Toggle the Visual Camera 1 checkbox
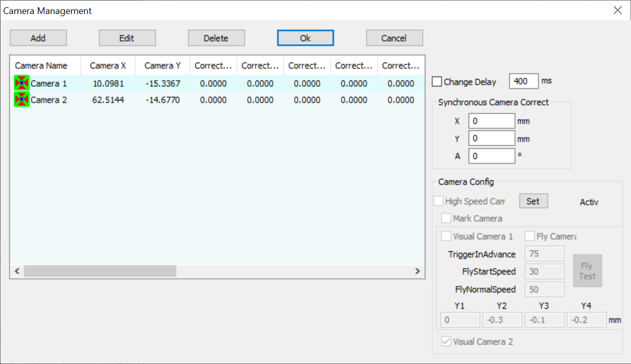Viewport: 631px width, 364px height. [446, 236]
